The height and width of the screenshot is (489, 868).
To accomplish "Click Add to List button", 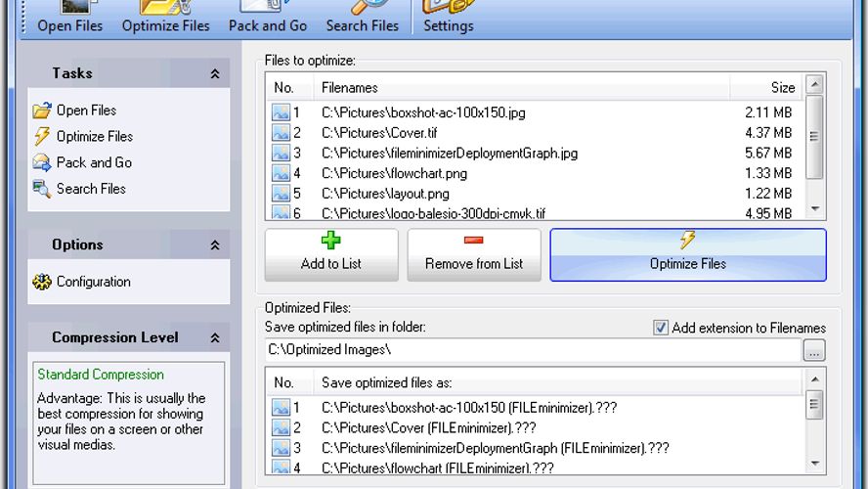I will [x=331, y=254].
